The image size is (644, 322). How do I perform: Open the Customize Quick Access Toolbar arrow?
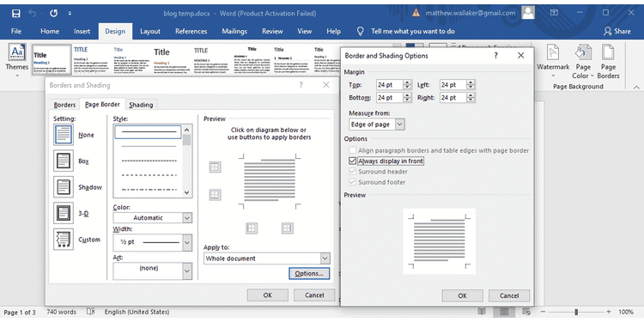(x=70, y=14)
